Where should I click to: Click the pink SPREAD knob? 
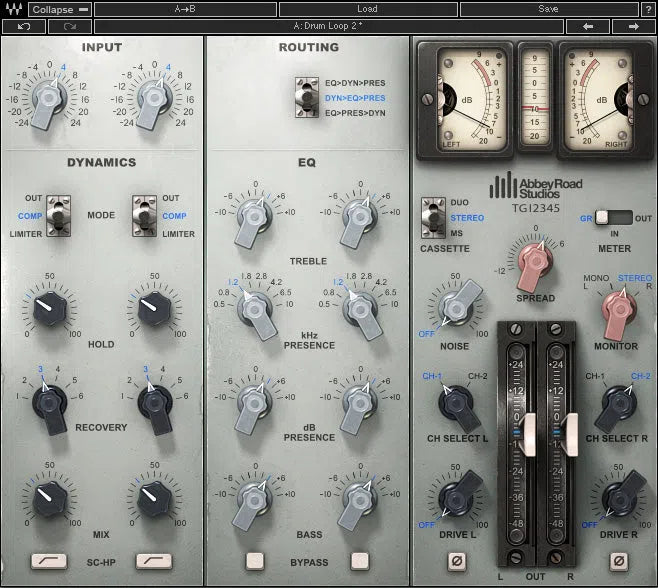pos(534,262)
